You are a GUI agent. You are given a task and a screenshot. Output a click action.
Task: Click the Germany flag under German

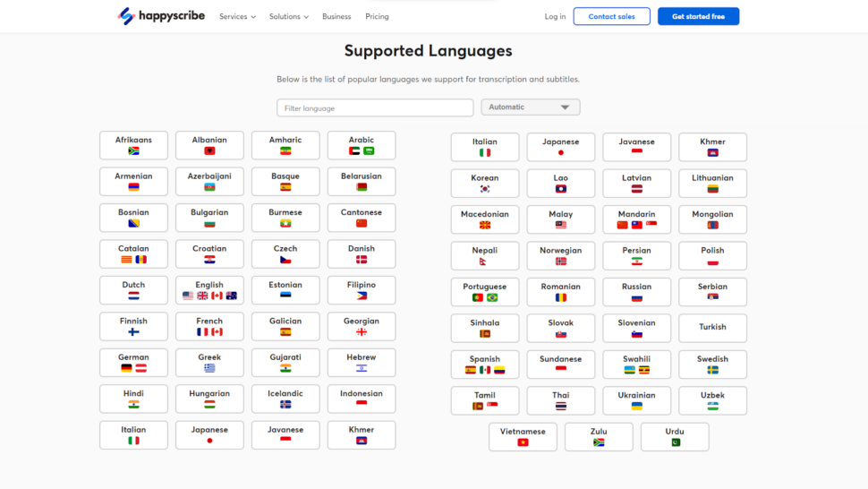[x=126, y=368]
